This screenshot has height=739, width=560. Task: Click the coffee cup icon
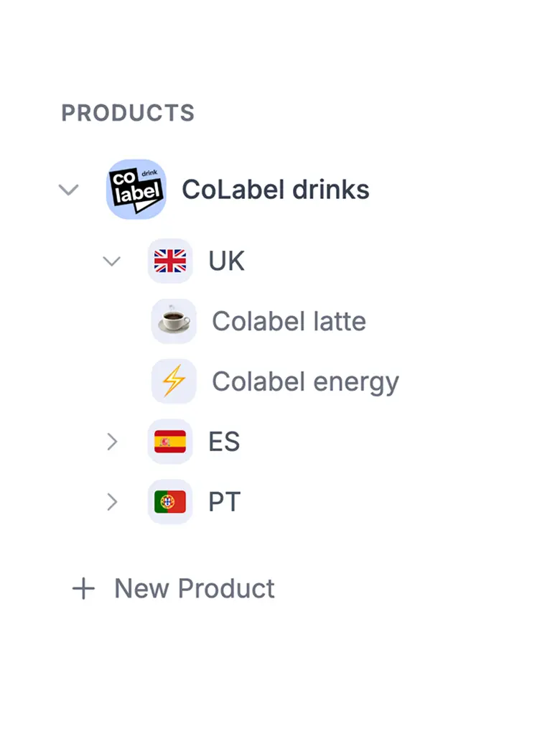pos(174,321)
